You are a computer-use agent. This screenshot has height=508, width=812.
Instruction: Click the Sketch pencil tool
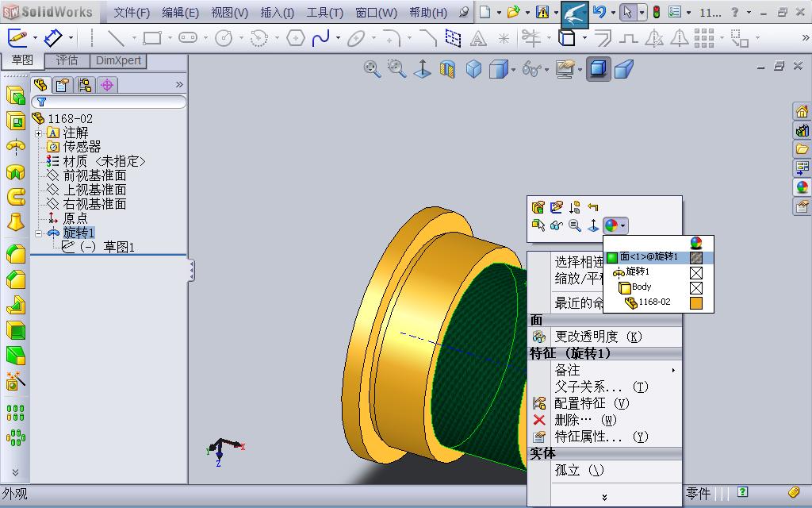tap(17, 38)
